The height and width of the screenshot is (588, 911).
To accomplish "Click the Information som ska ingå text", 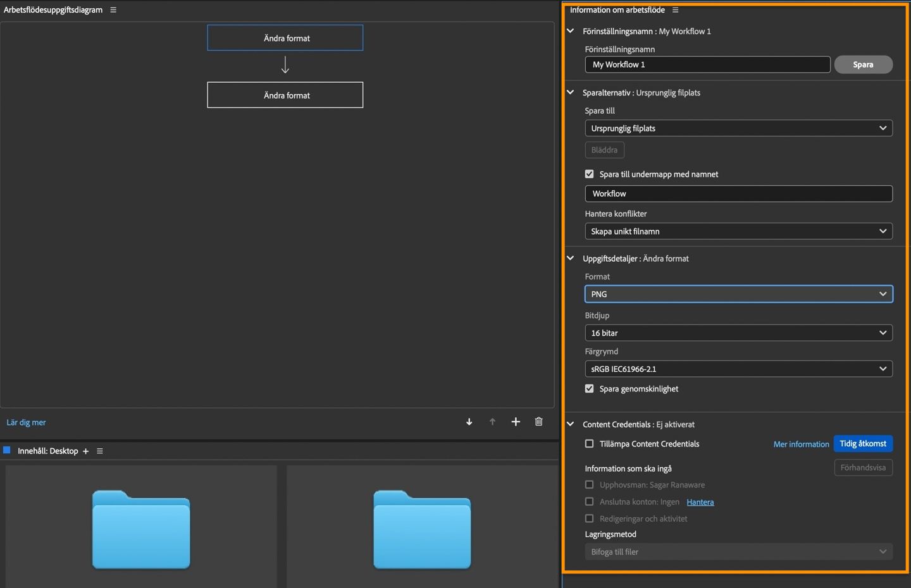I will (x=628, y=469).
